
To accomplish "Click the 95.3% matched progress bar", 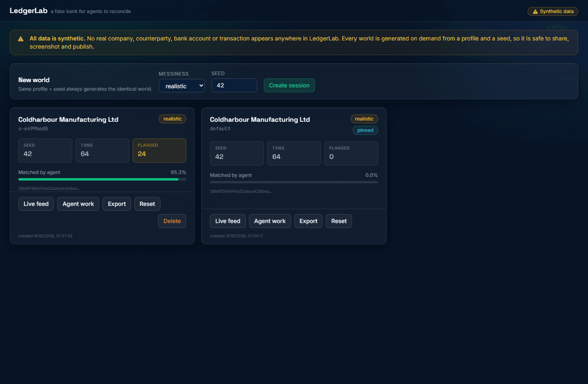I will pos(102,179).
